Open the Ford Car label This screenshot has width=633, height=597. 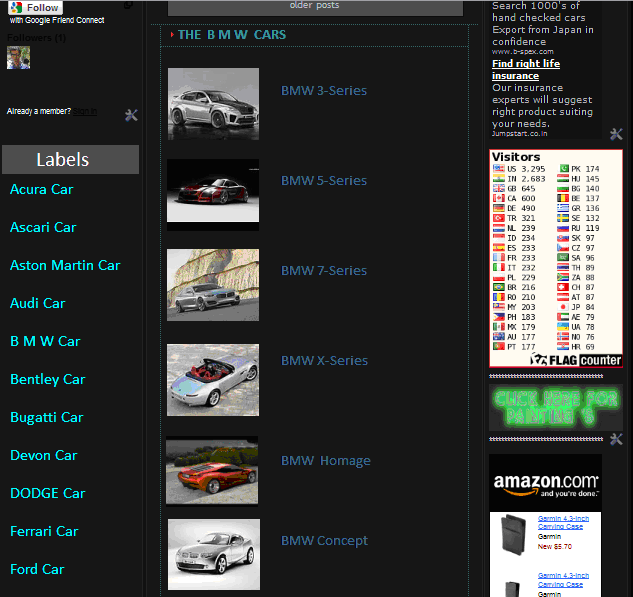point(37,569)
